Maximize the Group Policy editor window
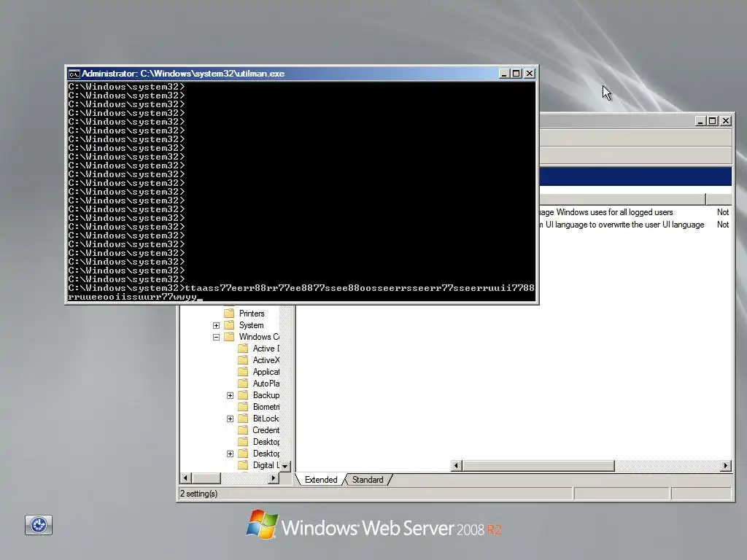 (713, 121)
